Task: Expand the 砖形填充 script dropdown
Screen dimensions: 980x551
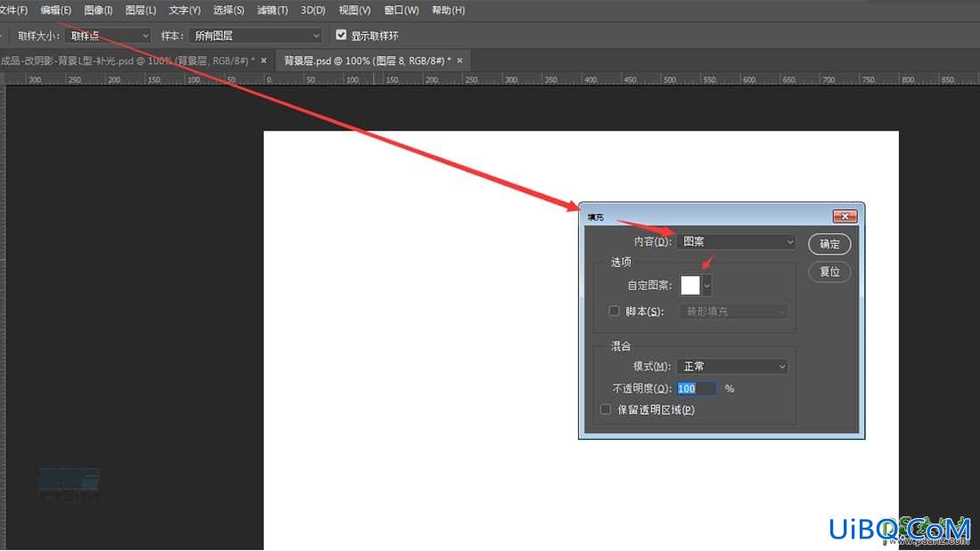Action: click(734, 312)
